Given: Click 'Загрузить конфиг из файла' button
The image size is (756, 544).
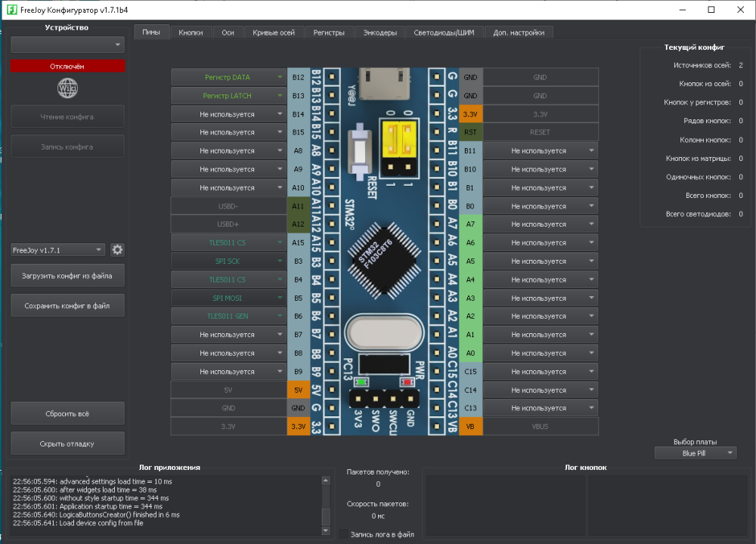Looking at the screenshot, I should [x=67, y=276].
